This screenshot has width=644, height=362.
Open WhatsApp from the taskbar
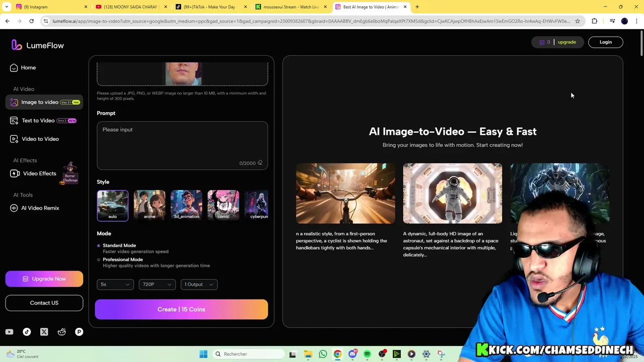(x=323, y=354)
